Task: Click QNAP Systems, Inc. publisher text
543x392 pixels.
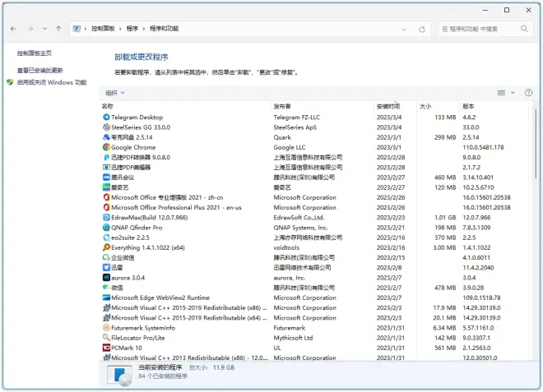Action: point(300,228)
